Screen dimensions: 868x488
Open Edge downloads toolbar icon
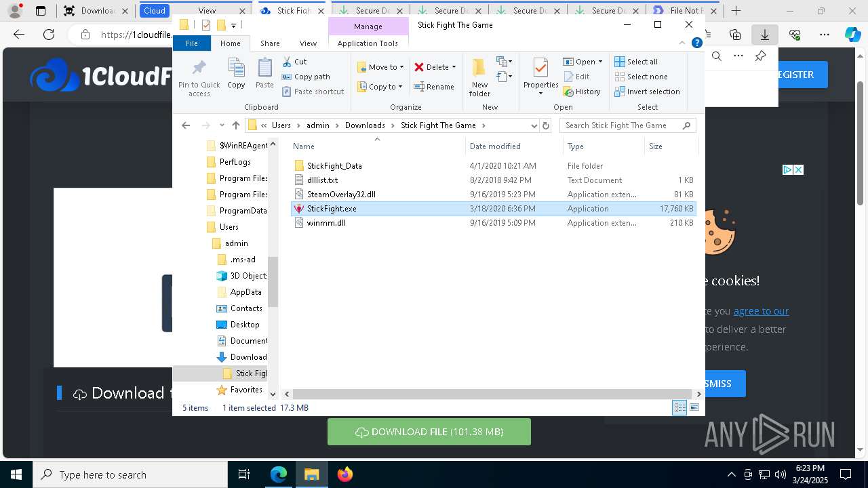pyautogui.click(x=764, y=35)
